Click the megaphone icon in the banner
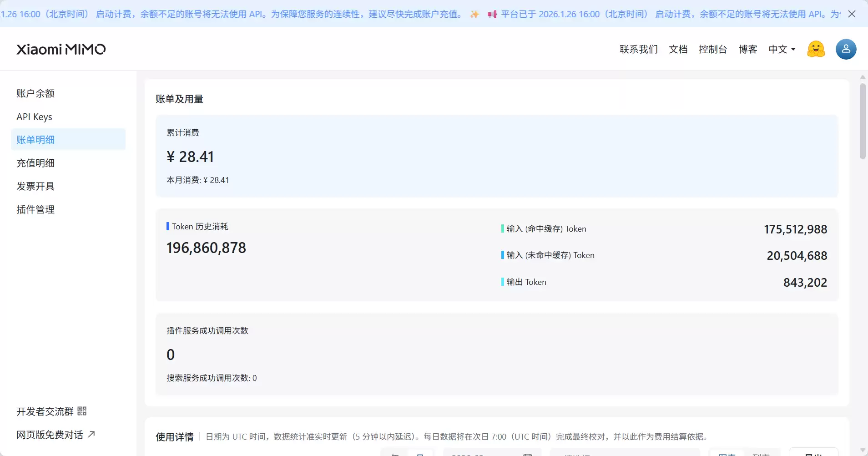The image size is (868, 456). pyautogui.click(x=492, y=15)
